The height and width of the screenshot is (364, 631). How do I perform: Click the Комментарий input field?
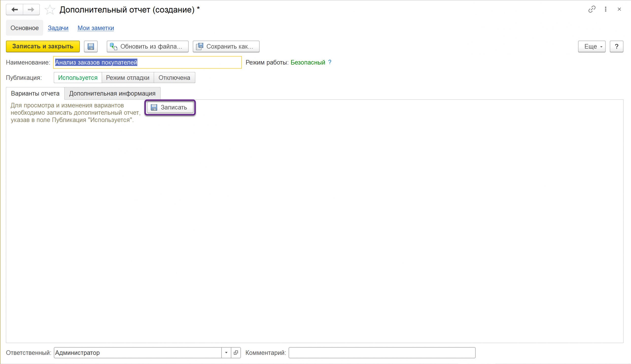click(x=382, y=352)
